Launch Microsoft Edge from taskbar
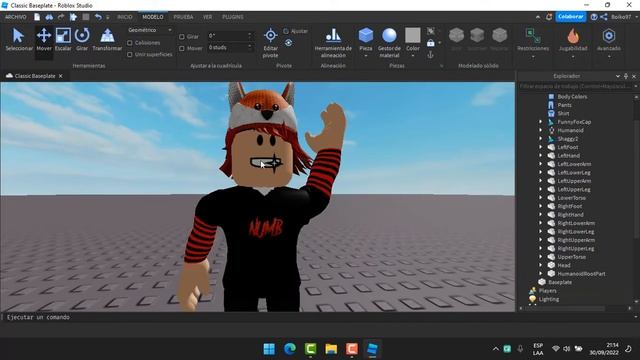 (290, 349)
